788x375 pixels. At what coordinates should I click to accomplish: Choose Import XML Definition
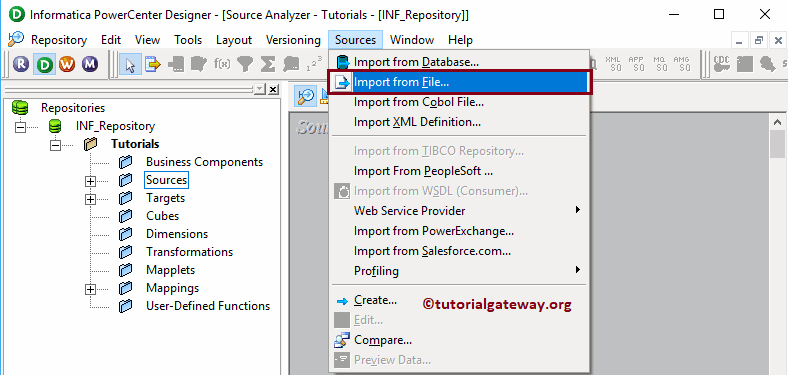tap(459, 122)
